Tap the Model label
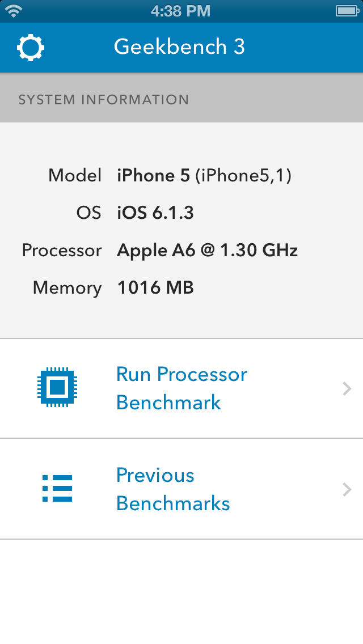Viewport: 363px width, 644px height. (75, 176)
